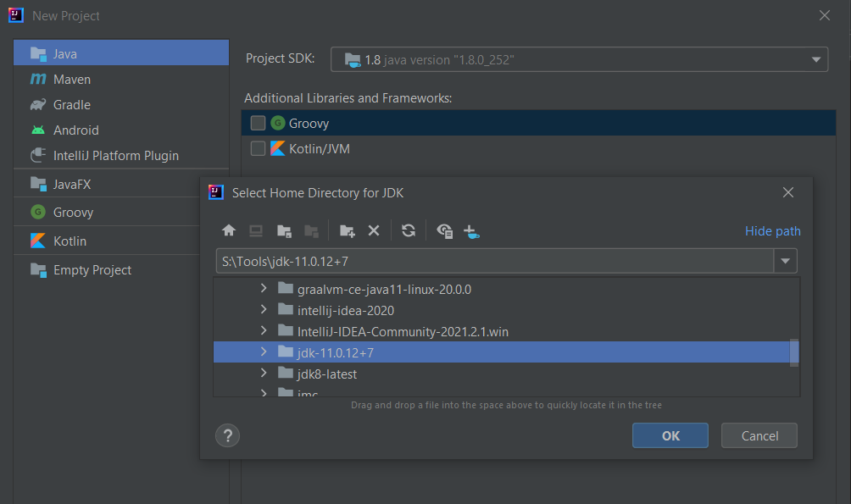Select IntelliJ Platform Plugin type
Screen dimensions: 851x504
tap(121, 156)
